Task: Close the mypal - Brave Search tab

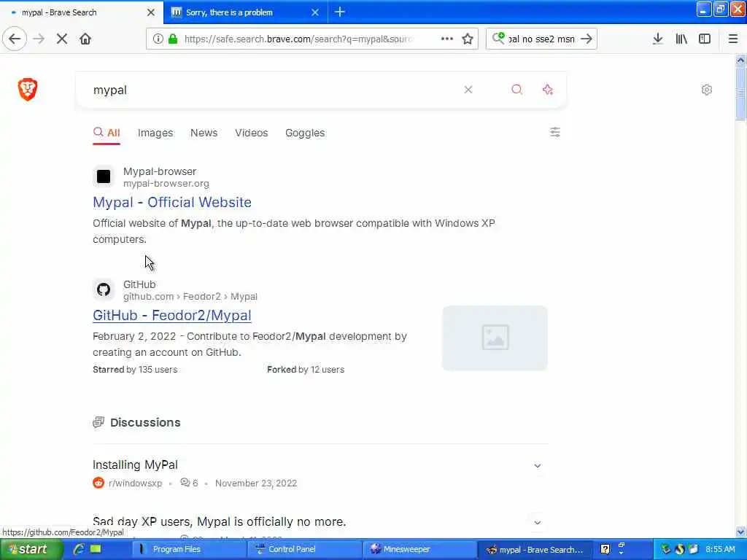Action: (x=150, y=12)
